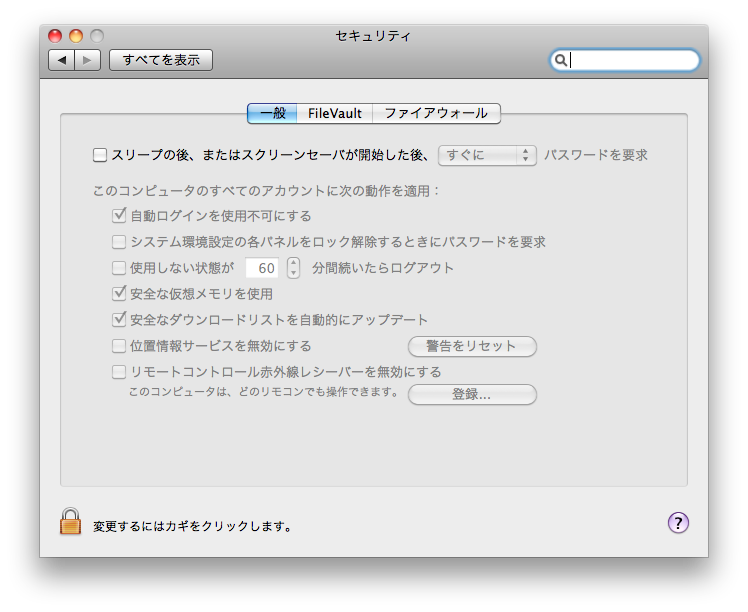Click the セキュリティ window title

[x=373, y=36]
